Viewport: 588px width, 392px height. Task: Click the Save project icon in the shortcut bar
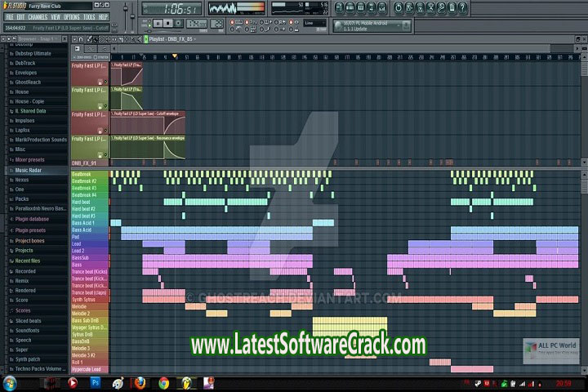click(x=409, y=7)
